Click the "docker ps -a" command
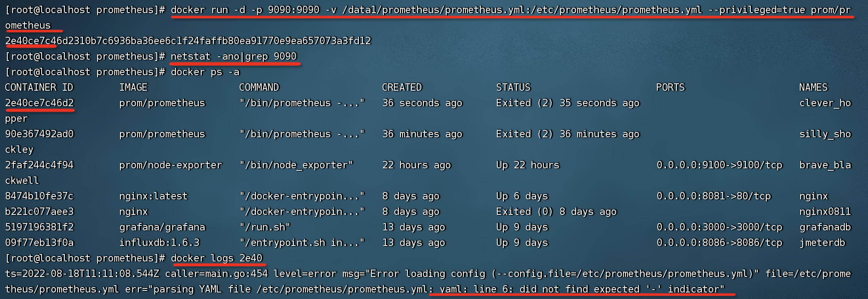The height and width of the screenshot is (299, 868). (x=205, y=72)
